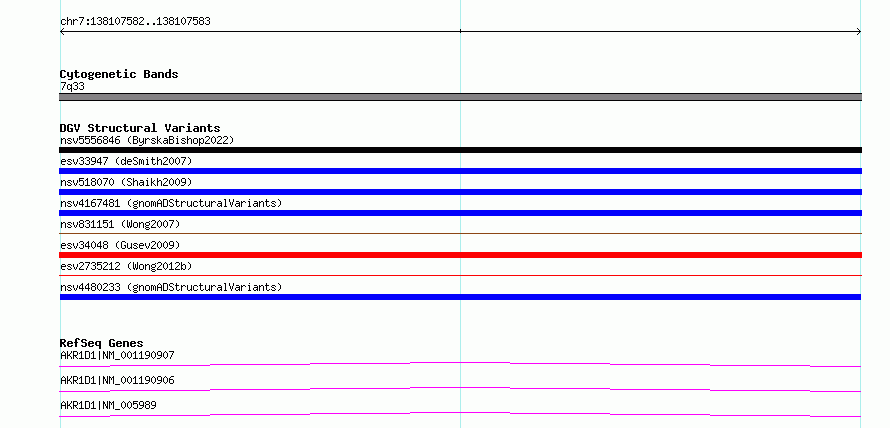
Task: Click the Cytogenetic Bands track title
Action: 119,74
